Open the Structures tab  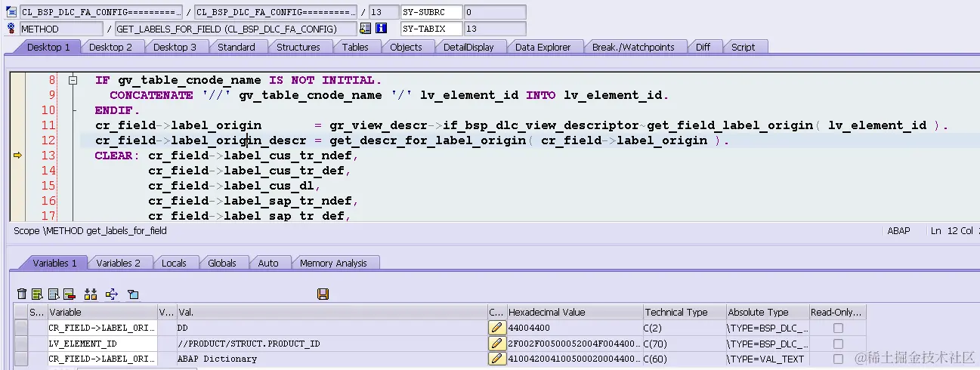pos(298,47)
